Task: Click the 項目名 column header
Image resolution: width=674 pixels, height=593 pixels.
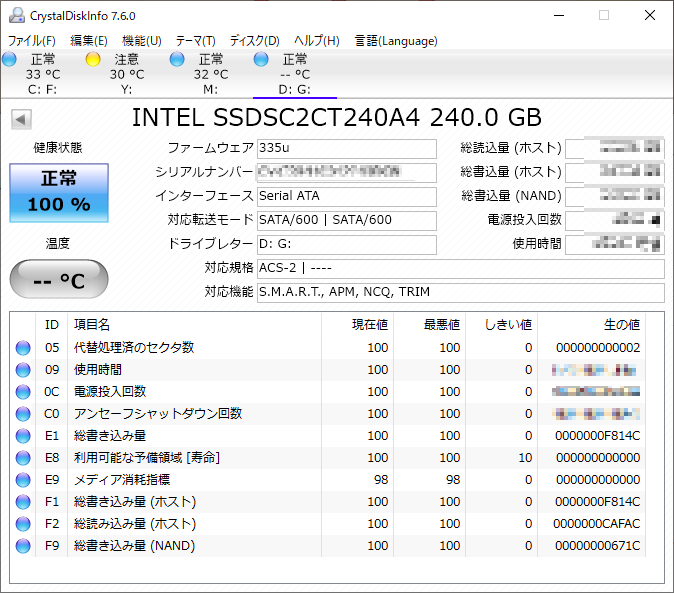Action: pos(194,325)
